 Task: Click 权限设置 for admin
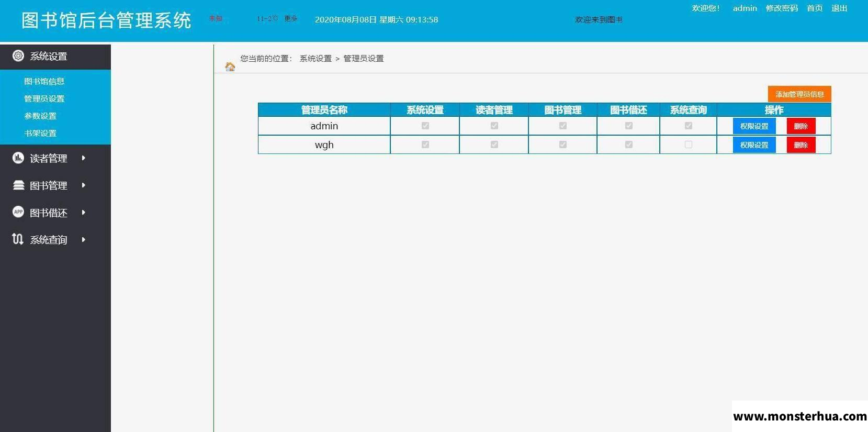click(754, 126)
